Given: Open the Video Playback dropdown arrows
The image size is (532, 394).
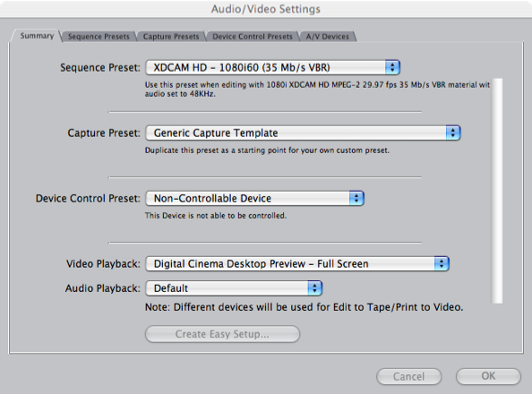Looking at the screenshot, I should (x=442, y=263).
